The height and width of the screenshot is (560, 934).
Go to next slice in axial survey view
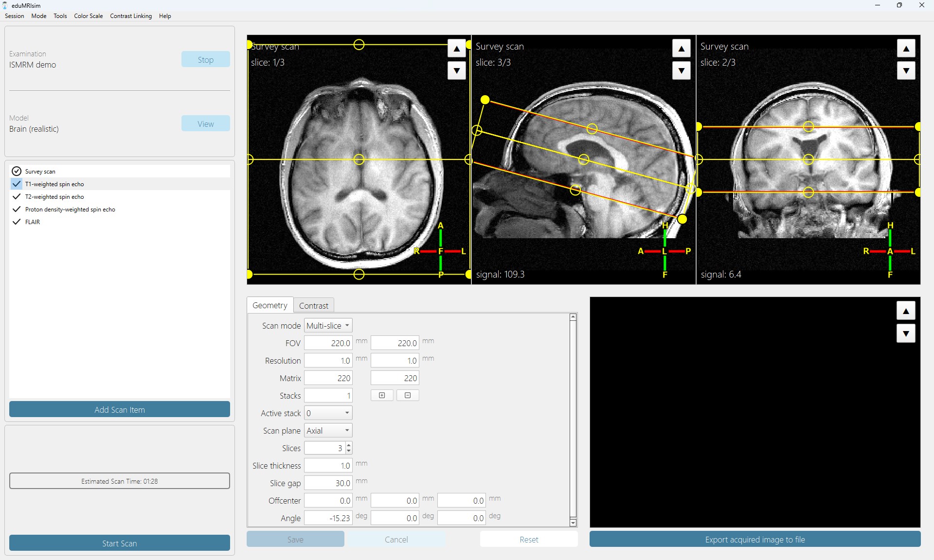click(456, 71)
